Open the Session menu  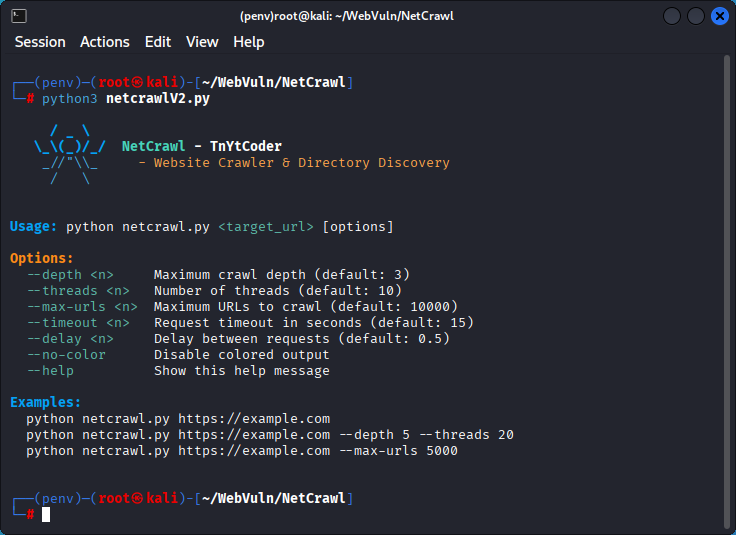40,42
